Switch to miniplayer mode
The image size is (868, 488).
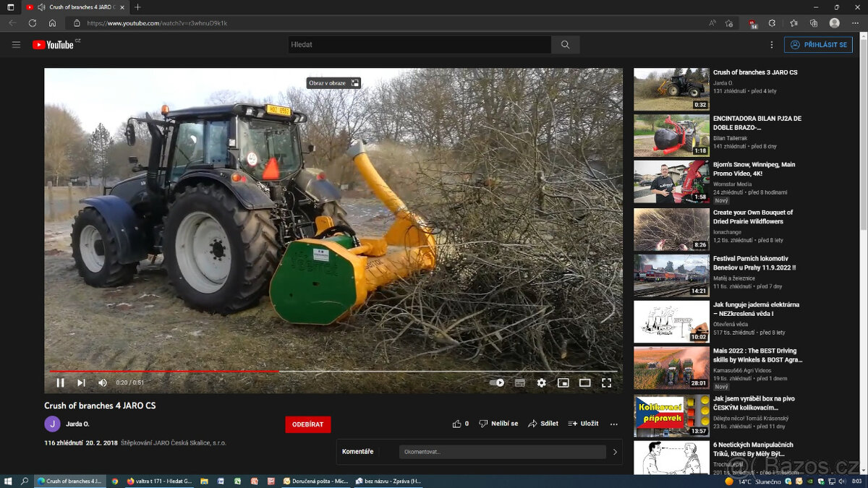563,383
